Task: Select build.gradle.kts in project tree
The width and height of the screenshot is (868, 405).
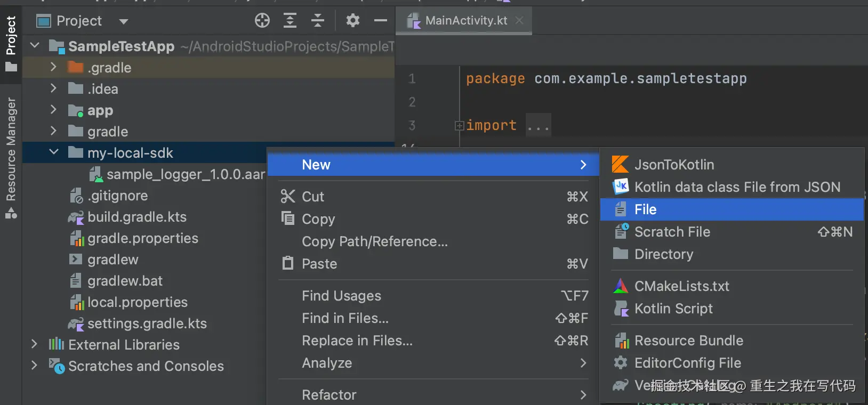Action: pyautogui.click(x=136, y=217)
